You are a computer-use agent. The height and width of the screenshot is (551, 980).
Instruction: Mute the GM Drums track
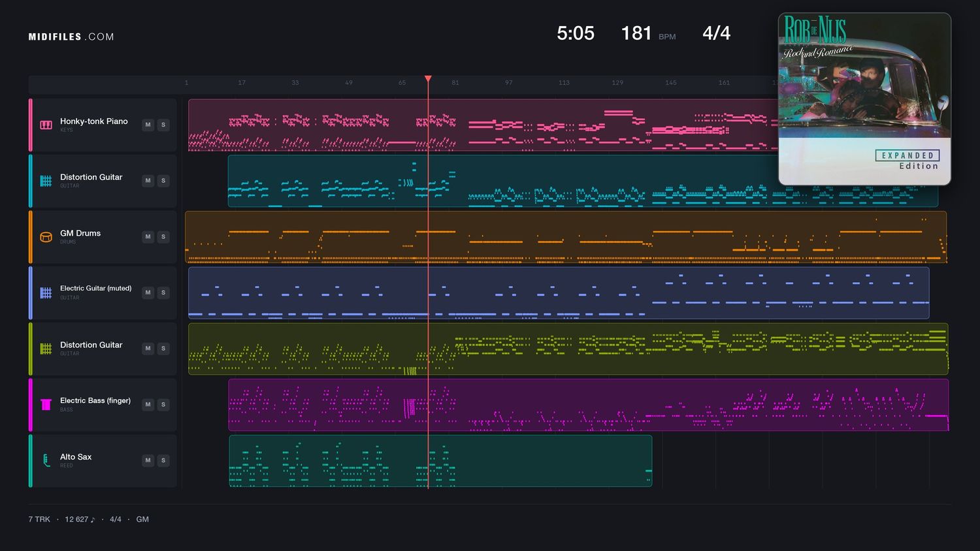point(148,237)
